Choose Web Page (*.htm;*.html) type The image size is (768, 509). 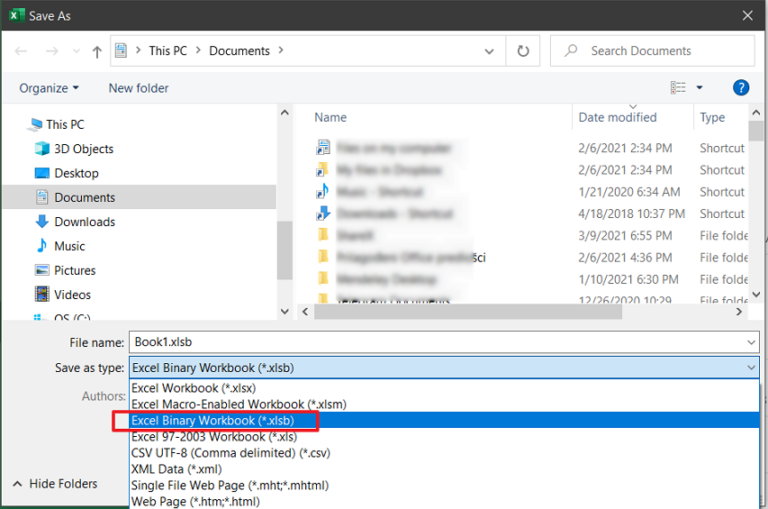444,501
